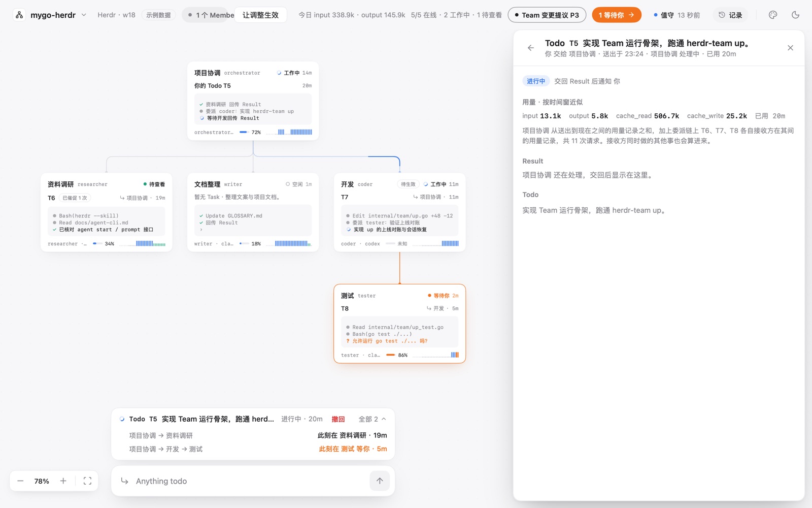The image size is (812, 508).
Task: Fit canvas with the fullscreen icon
Action: (87, 481)
